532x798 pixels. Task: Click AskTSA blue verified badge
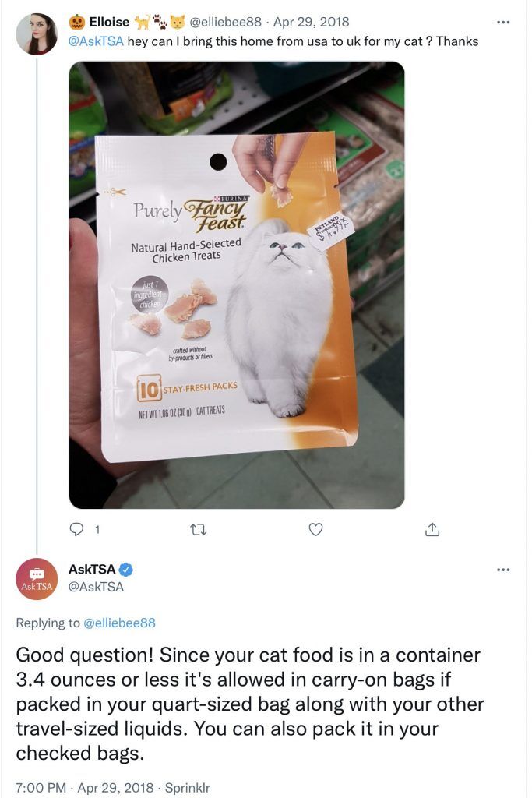126,570
